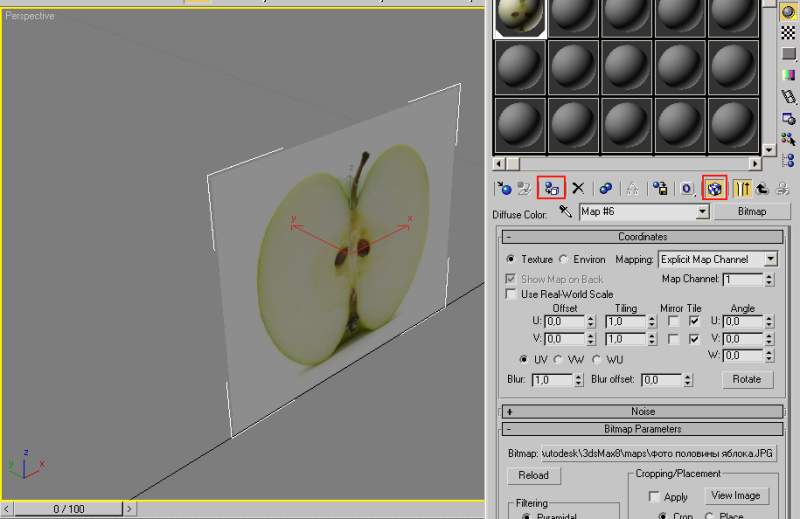800x519 pixels.
Task: Click the bitmap file path button
Action: point(659,453)
